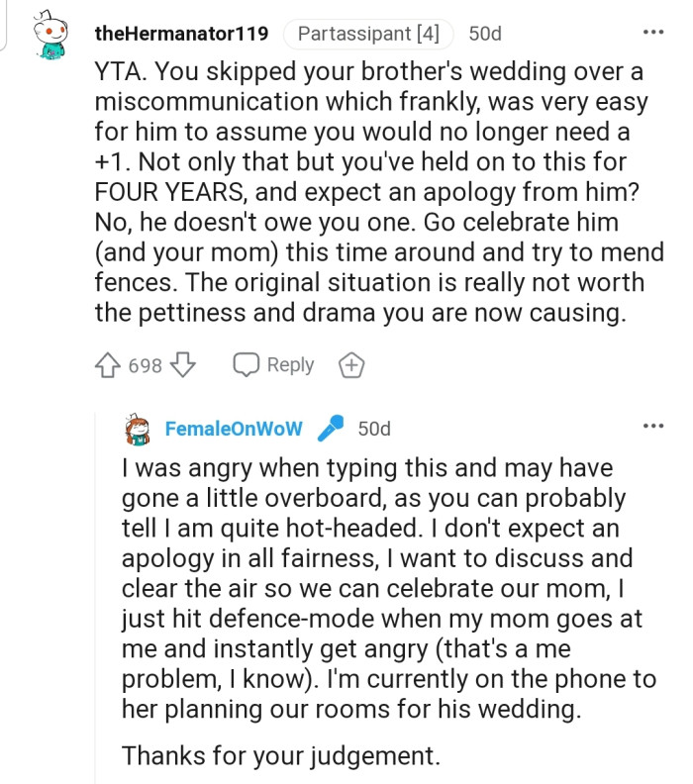Open the more options menu for theHermanator119's comment
The image size is (693, 784).
(653, 33)
